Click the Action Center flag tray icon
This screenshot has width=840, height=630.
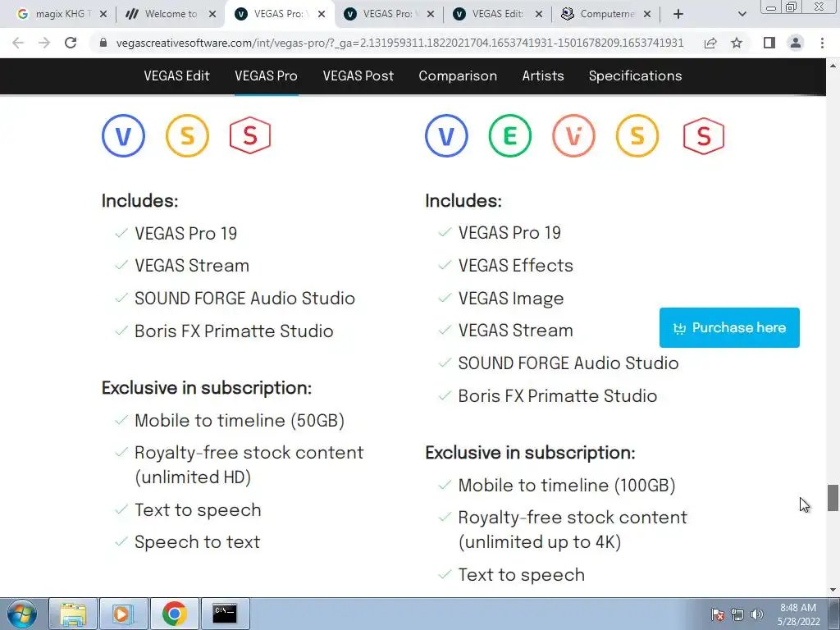click(x=718, y=614)
